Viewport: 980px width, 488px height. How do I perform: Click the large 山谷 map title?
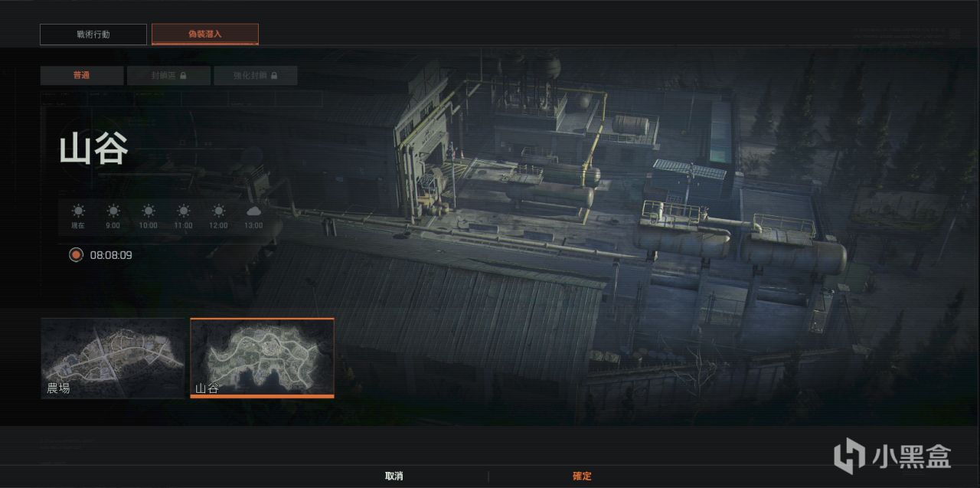[x=93, y=148]
